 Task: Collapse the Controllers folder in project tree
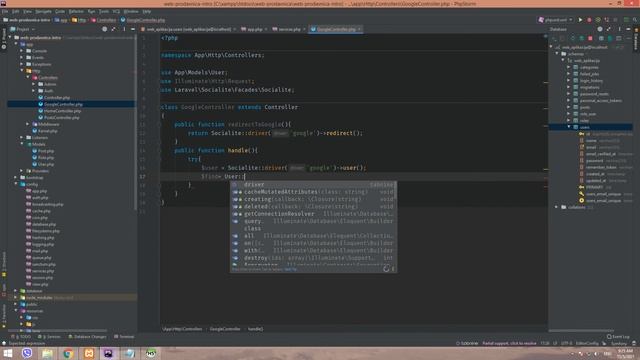[28, 78]
